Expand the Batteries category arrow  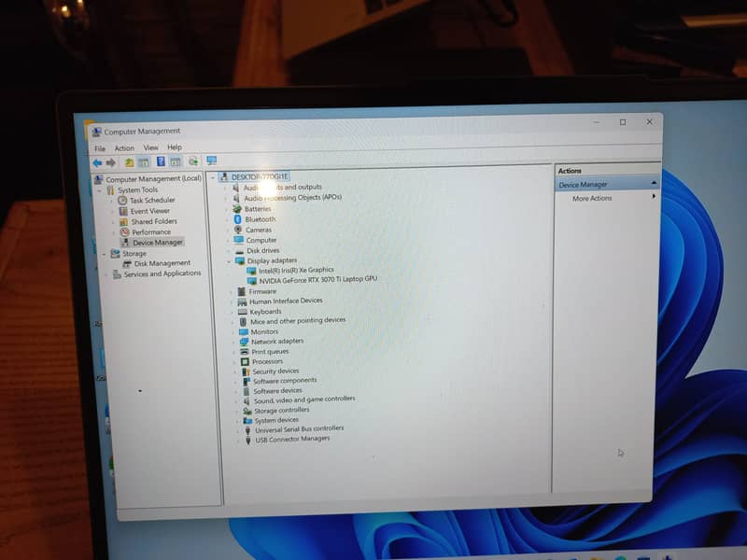click(227, 209)
